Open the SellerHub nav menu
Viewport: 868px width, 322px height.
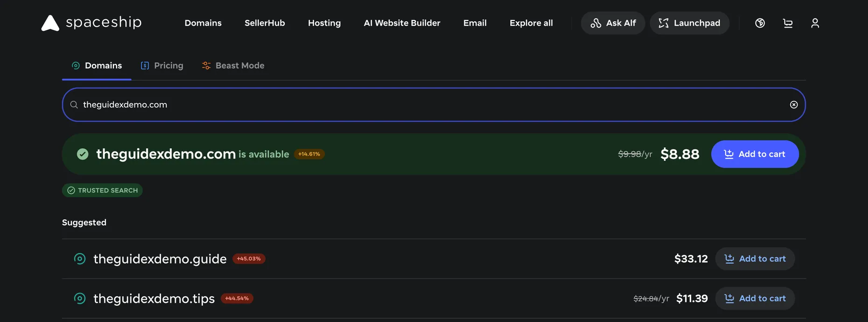point(265,23)
